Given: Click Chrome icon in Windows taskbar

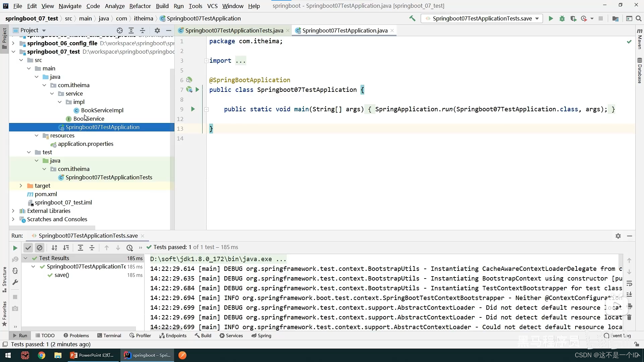Looking at the screenshot, I should coord(42,355).
